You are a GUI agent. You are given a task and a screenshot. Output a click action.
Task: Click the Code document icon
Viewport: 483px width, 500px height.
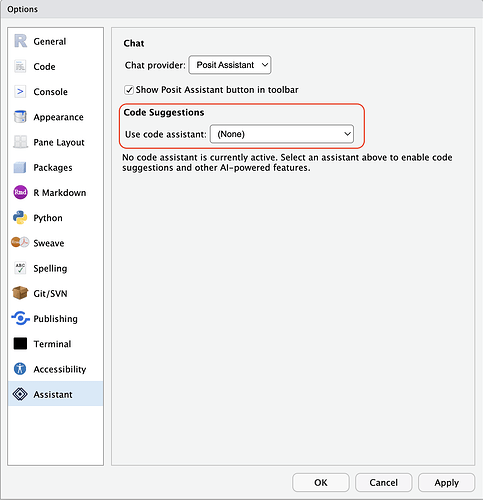(x=20, y=66)
